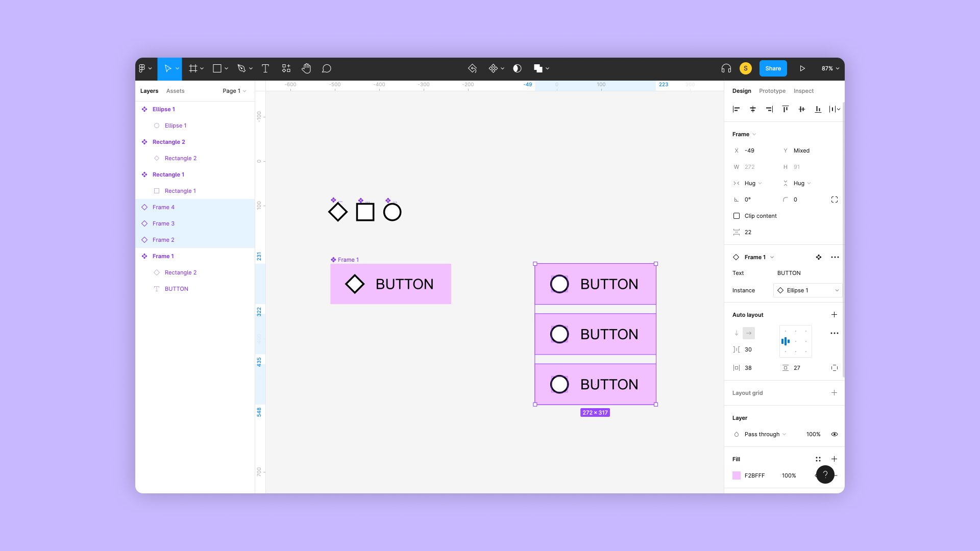This screenshot has height=551, width=980.
Task: Click the Present play button
Action: pyautogui.click(x=802, y=68)
